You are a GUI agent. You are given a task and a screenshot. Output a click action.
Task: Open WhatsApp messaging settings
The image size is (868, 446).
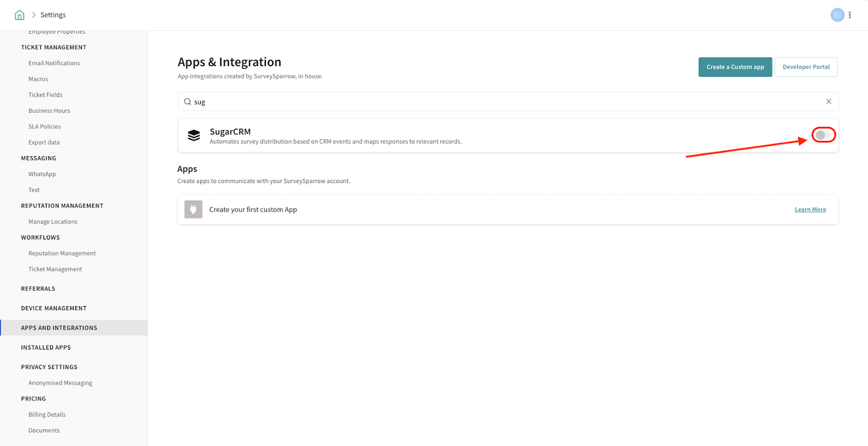42,174
